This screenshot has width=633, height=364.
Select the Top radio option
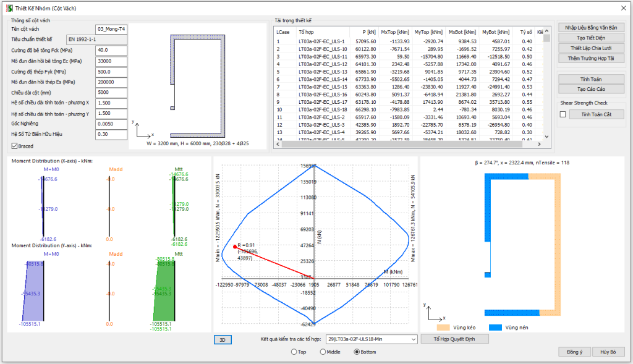click(294, 352)
